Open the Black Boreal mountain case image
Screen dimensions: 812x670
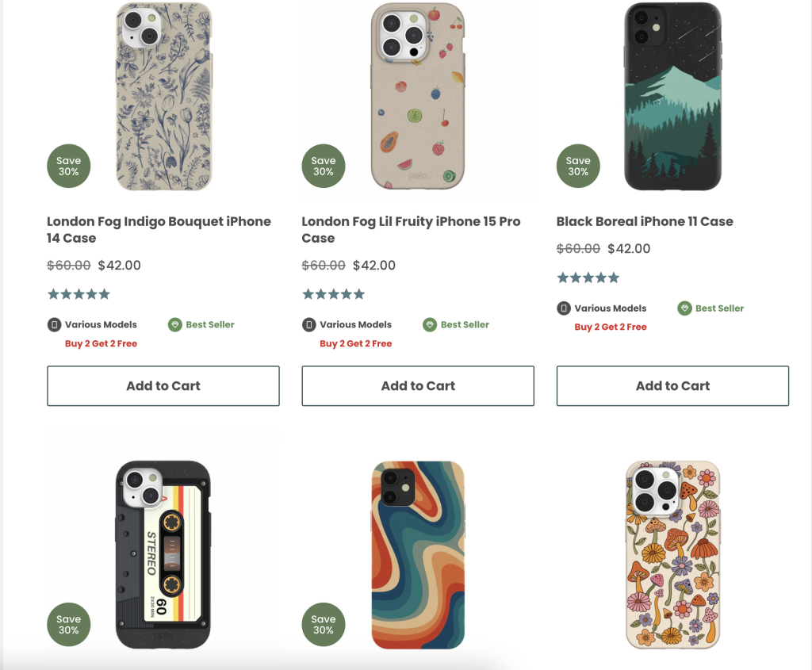point(672,97)
